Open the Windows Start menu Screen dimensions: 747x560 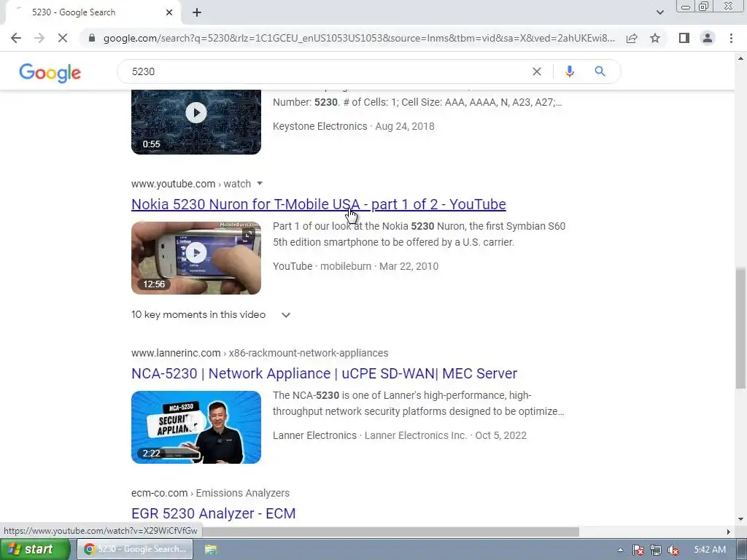(x=35, y=549)
